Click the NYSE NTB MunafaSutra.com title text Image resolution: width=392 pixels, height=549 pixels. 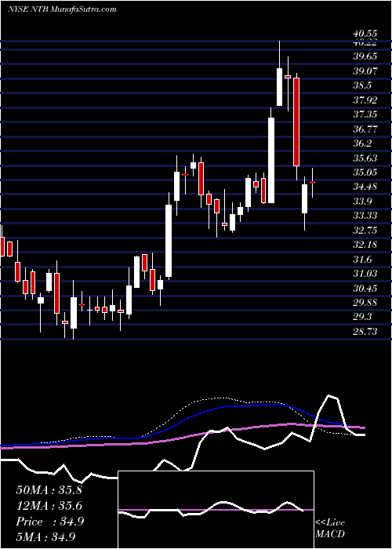click(62, 9)
